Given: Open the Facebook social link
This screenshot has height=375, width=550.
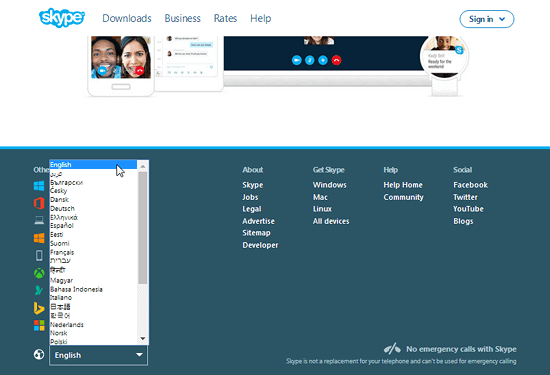Looking at the screenshot, I should tap(470, 185).
